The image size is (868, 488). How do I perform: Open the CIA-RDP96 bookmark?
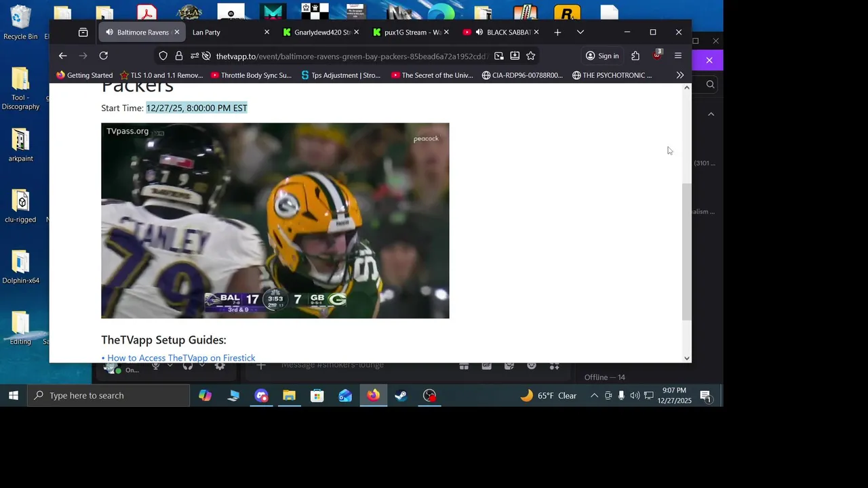click(x=522, y=75)
